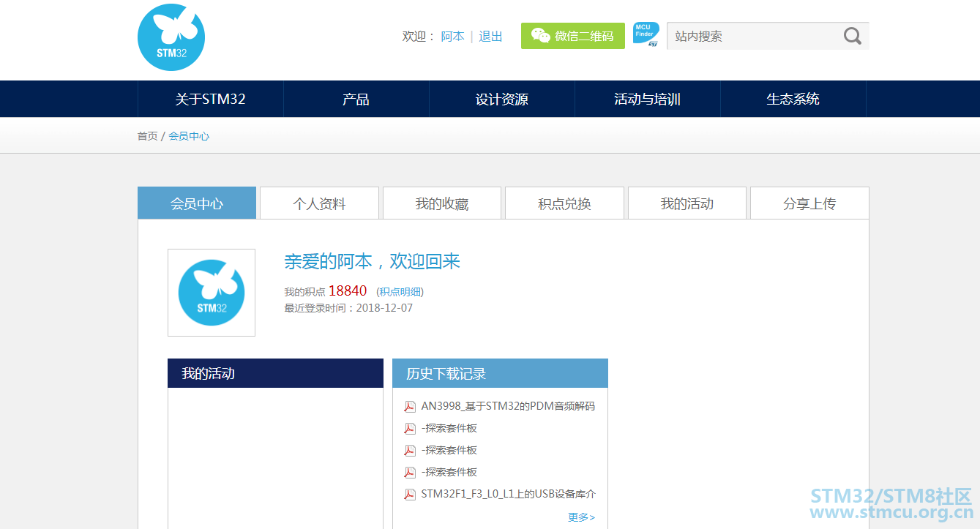Open the 设计资源 menu
This screenshot has width=980, height=529.
(501, 99)
